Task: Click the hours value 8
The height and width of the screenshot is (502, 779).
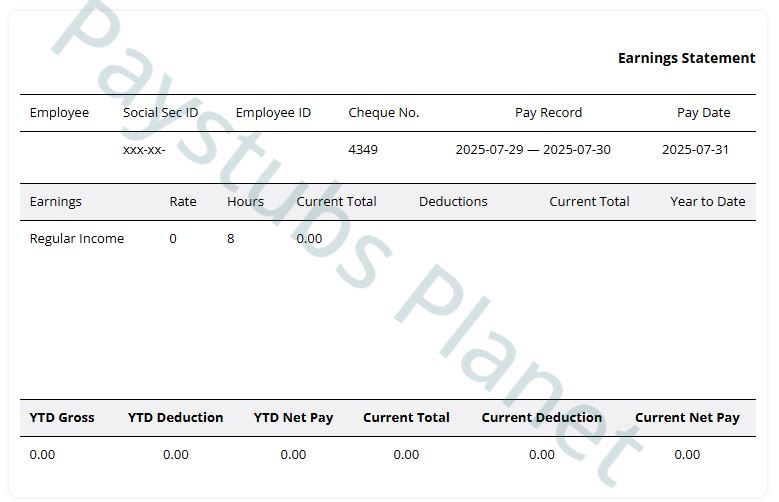Action: coord(231,239)
